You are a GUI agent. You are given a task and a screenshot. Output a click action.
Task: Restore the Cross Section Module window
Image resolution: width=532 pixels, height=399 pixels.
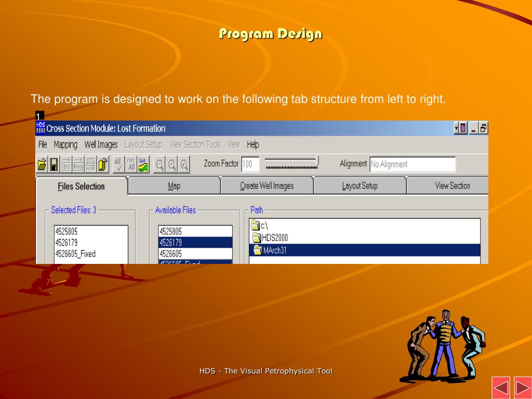point(484,128)
